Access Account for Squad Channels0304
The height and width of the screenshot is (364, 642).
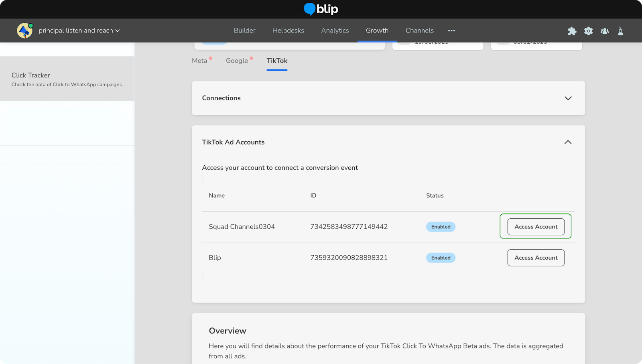(x=536, y=227)
